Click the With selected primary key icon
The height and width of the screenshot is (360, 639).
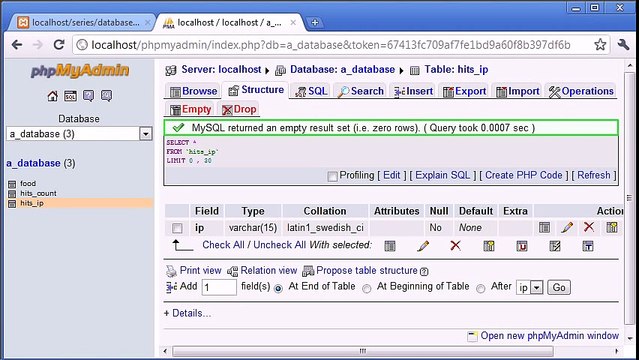tap(489, 246)
